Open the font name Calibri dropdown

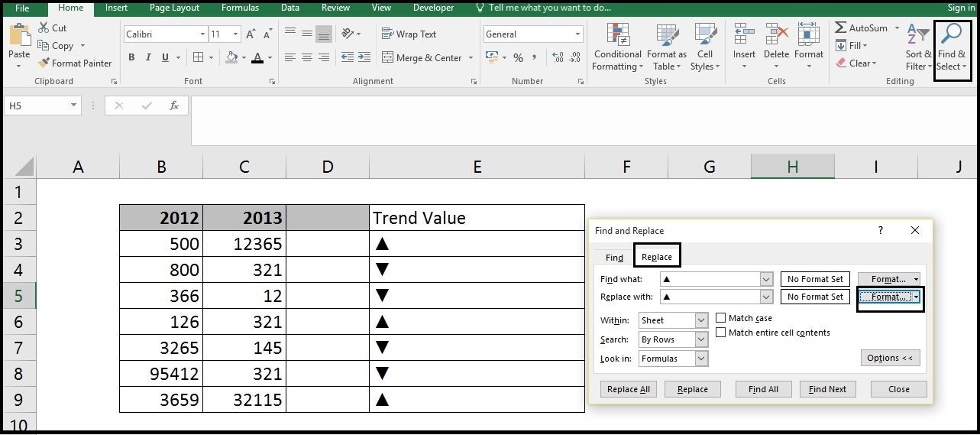(x=202, y=34)
